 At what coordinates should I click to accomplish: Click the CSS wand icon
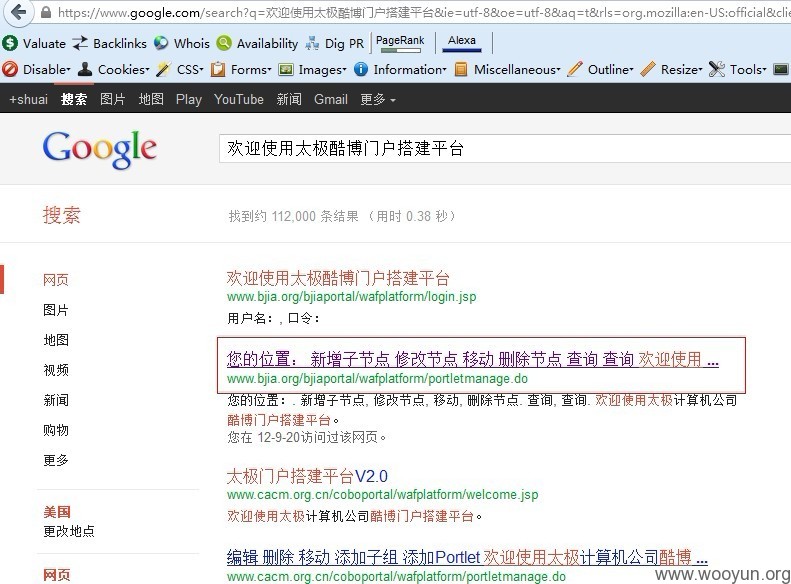[x=163, y=69]
